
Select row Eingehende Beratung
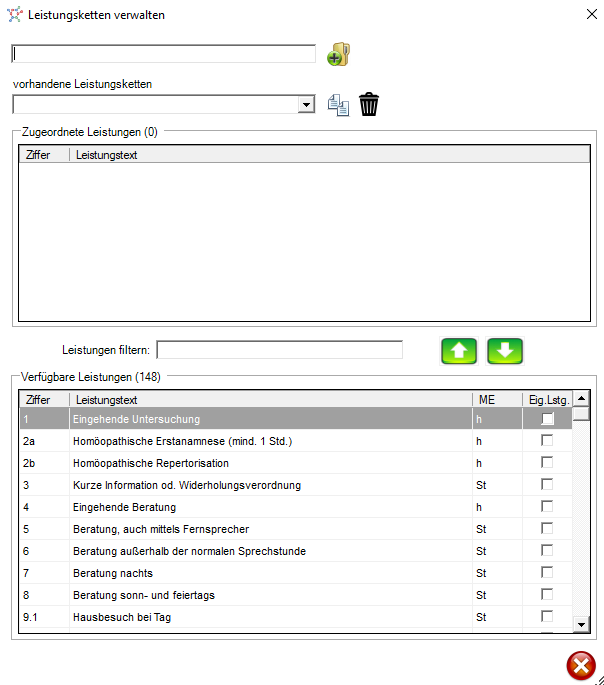point(296,507)
